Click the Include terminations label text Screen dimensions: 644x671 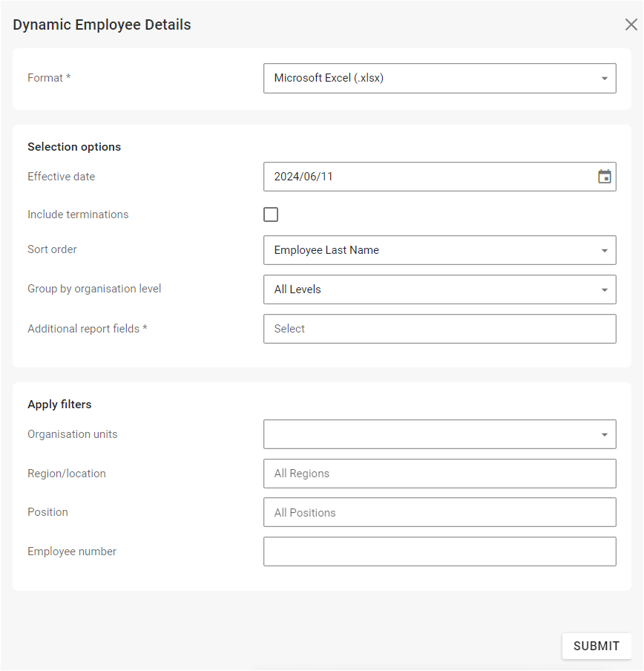click(78, 215)
